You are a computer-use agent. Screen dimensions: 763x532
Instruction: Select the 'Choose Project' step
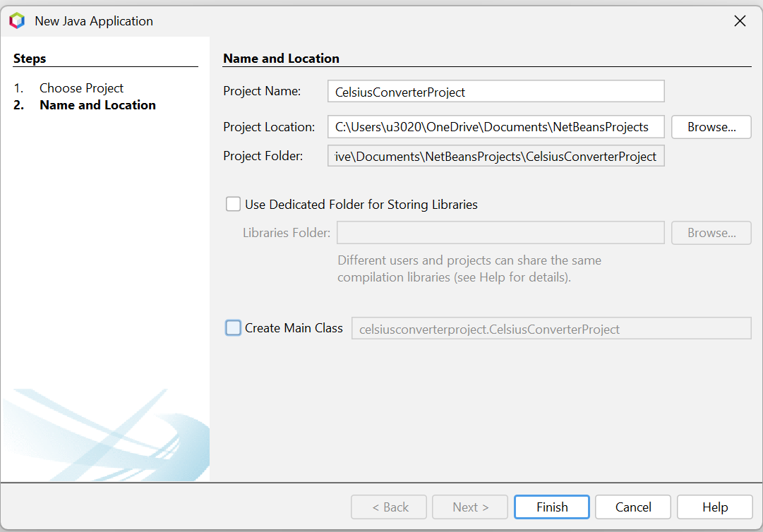[x=81, y=88]
